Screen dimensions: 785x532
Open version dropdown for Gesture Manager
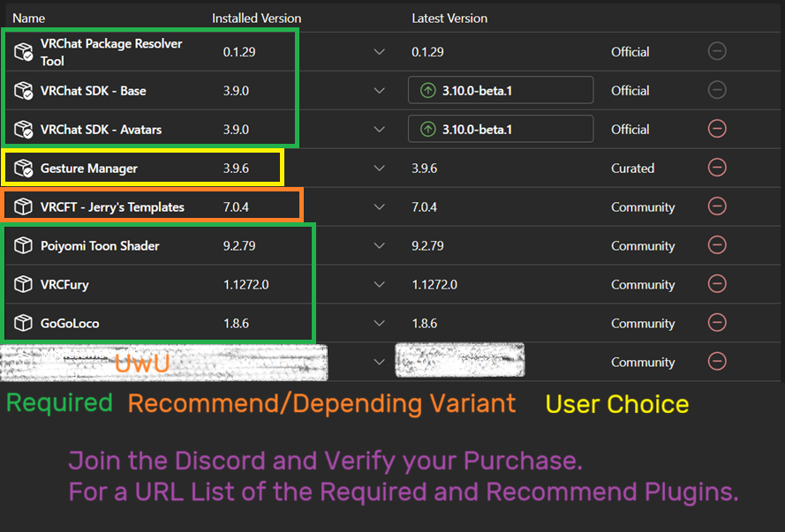(x=380, y=168)
